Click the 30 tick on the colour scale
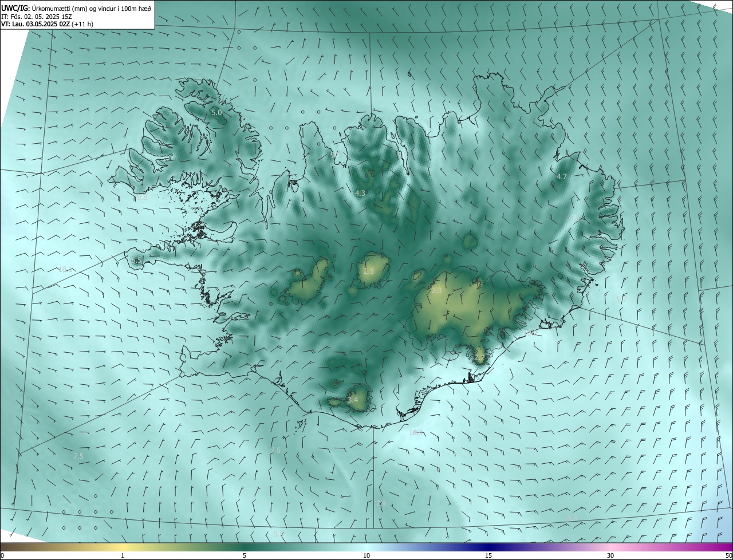Viewport: 733px width, 560px height. point(610,556)
